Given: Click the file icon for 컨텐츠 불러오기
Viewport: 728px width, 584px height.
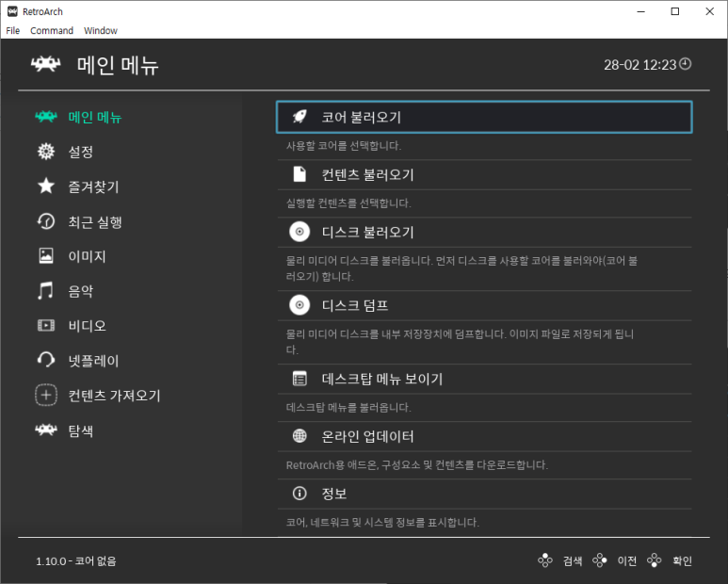Looking at the screenshot, I should pos(299,174).
